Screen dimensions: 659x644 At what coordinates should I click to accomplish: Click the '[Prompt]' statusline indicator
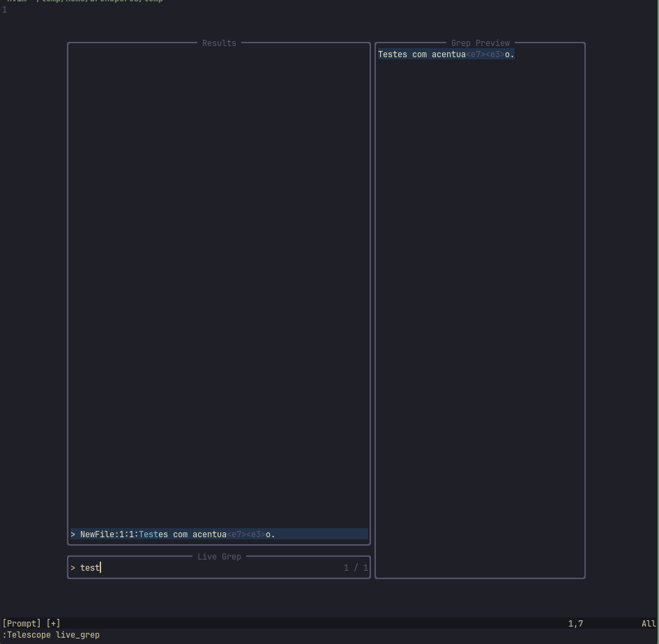tap(21, 623)
